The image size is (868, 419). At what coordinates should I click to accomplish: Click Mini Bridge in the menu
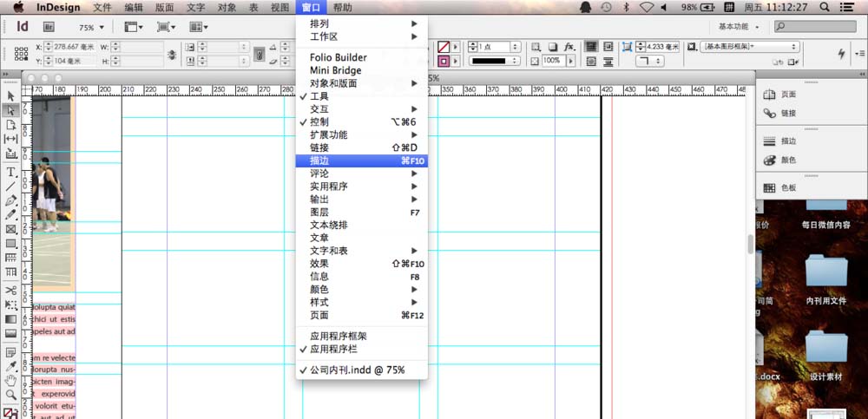pos(335,70)
